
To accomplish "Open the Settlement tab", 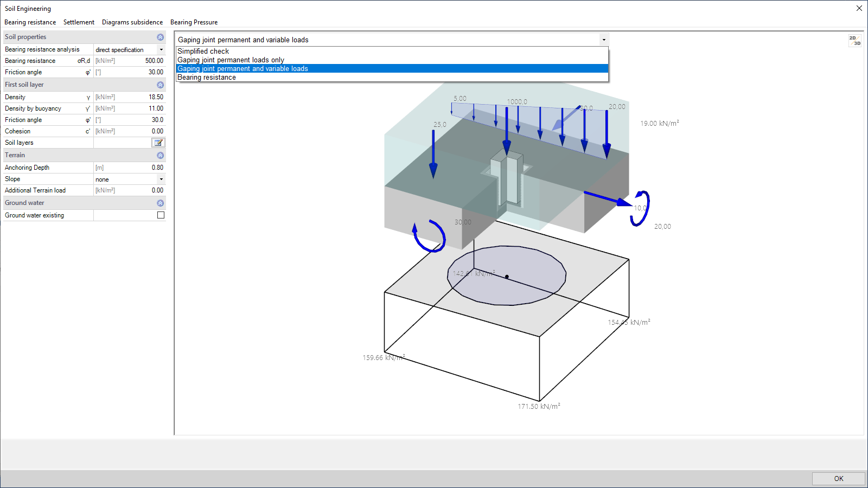I will click(79, 22).
